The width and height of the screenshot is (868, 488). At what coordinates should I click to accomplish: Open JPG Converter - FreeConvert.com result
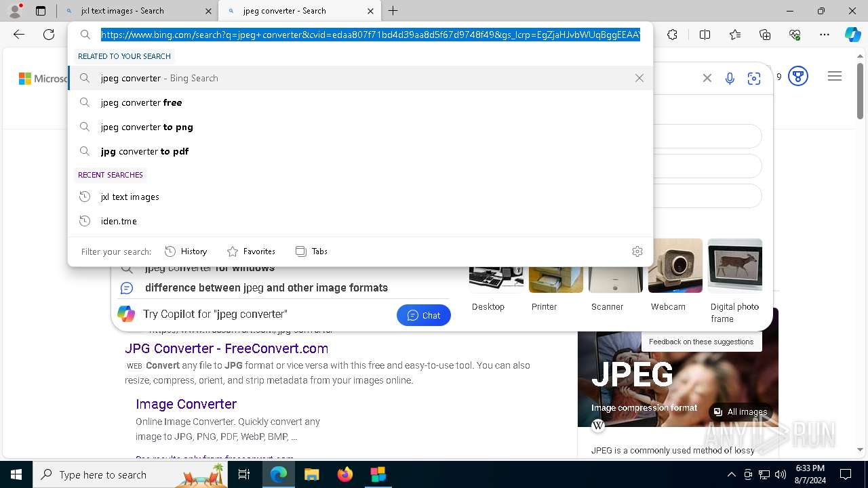(226, 348)
